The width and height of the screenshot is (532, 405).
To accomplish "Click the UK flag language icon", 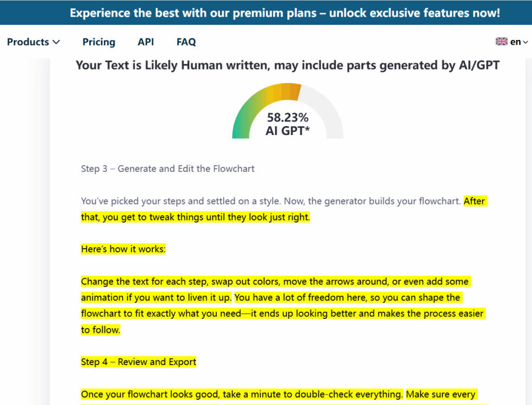I will coord(501,41).
